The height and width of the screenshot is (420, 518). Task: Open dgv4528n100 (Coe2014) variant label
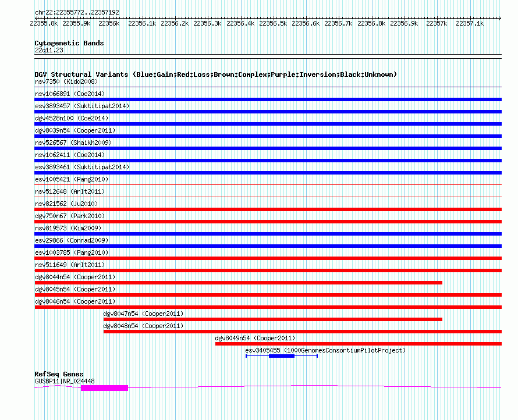(72, 118)
